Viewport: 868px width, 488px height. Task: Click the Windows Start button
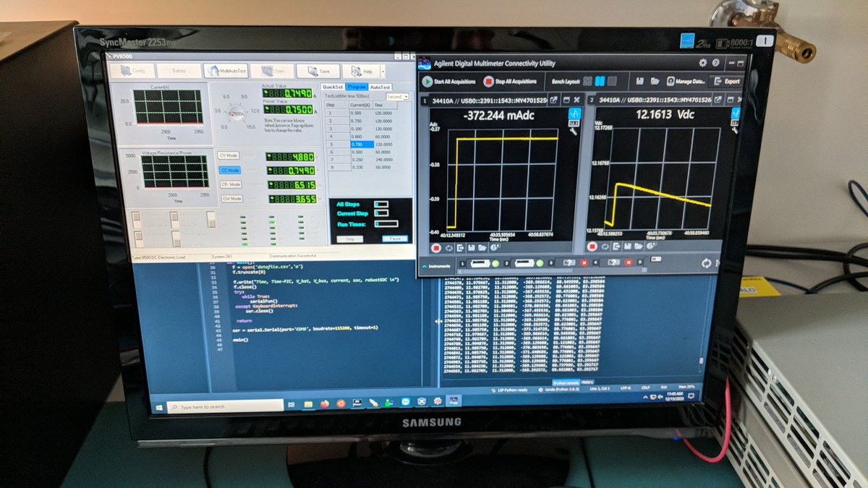pyautogui.click(x=159, y=406)
